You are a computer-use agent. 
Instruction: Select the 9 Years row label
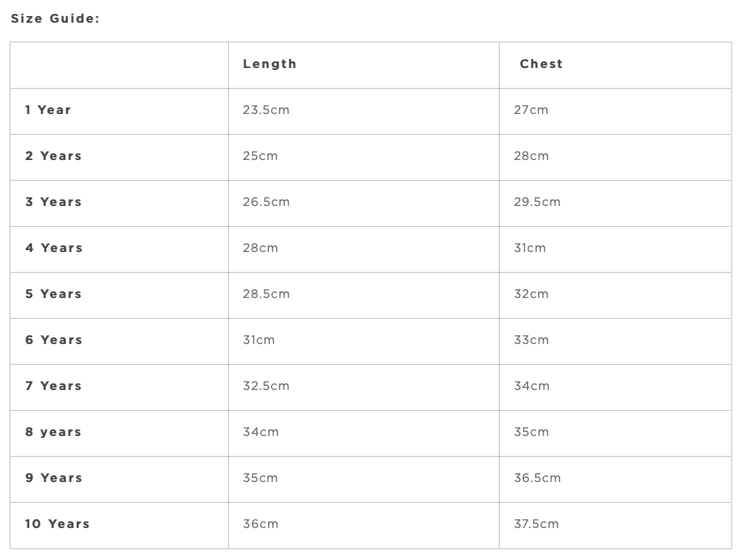point(53,478)
